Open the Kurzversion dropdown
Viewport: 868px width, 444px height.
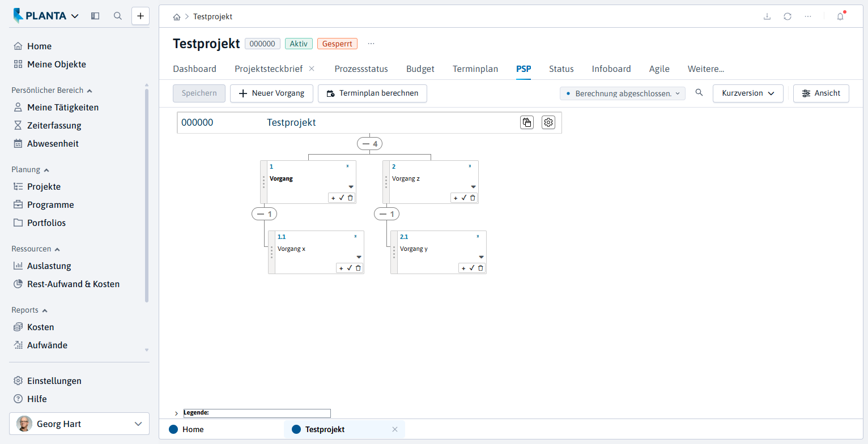[748, 93]
